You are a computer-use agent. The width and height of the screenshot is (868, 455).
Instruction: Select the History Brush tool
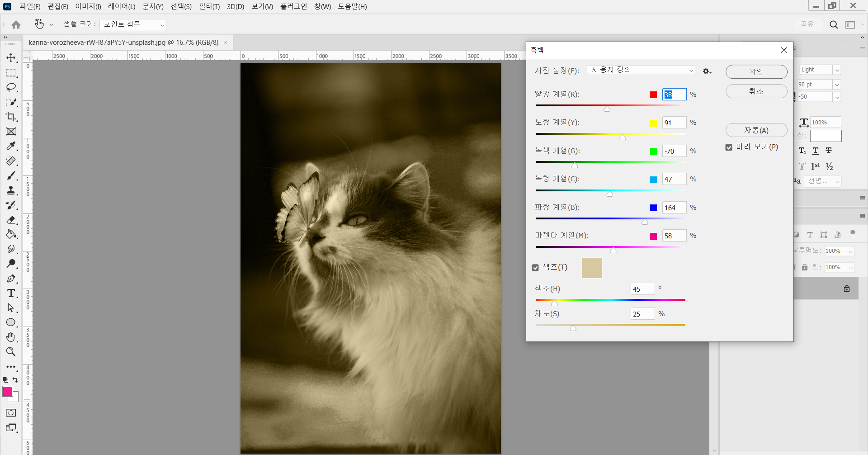[x=11, y=205]
